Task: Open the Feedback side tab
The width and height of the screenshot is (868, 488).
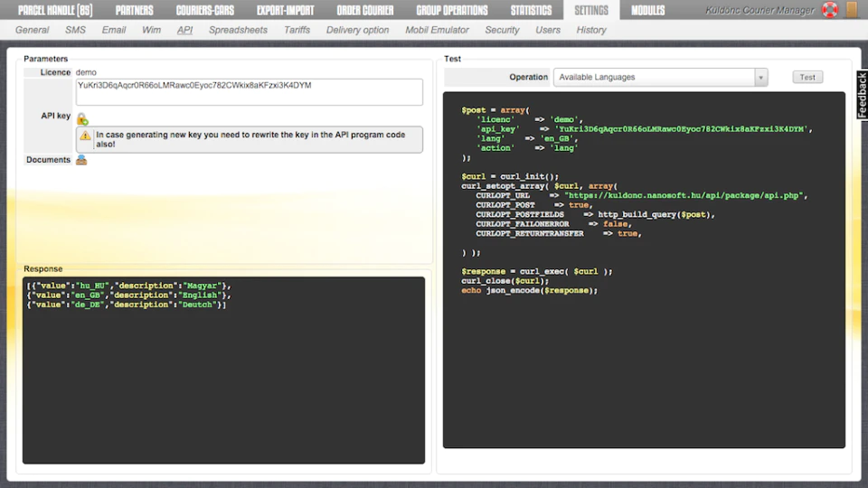Action: pos(862,95)
